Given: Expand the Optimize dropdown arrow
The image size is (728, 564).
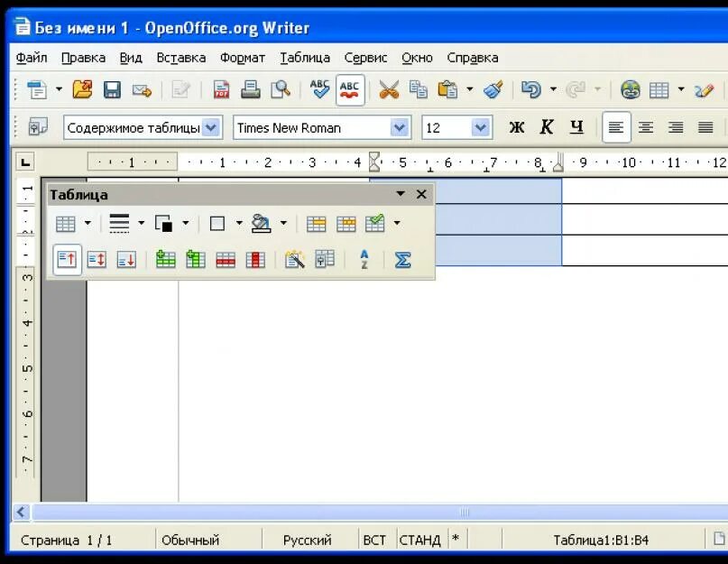Looking at the screenshot, I should (397, 223).
